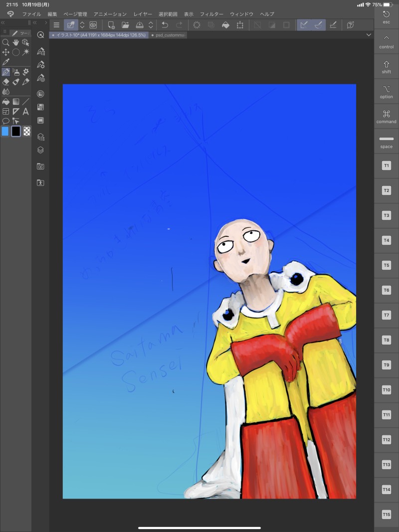
Task: Switch to the イラスト10 canvas tab
Action: point(99,35)
